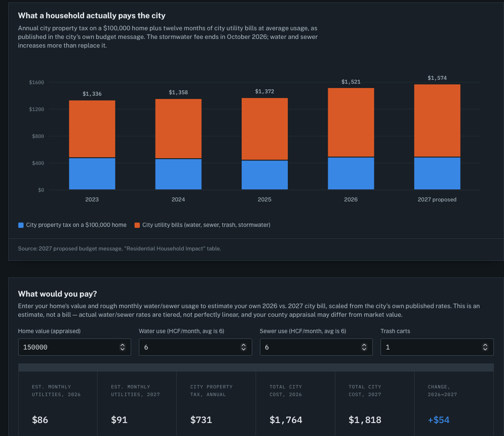The height and width of the screenshot is (436, 504).
Task: Click the 2025 blue property tax bar segment
Action: pyautogui.click(x=265, y=175)
